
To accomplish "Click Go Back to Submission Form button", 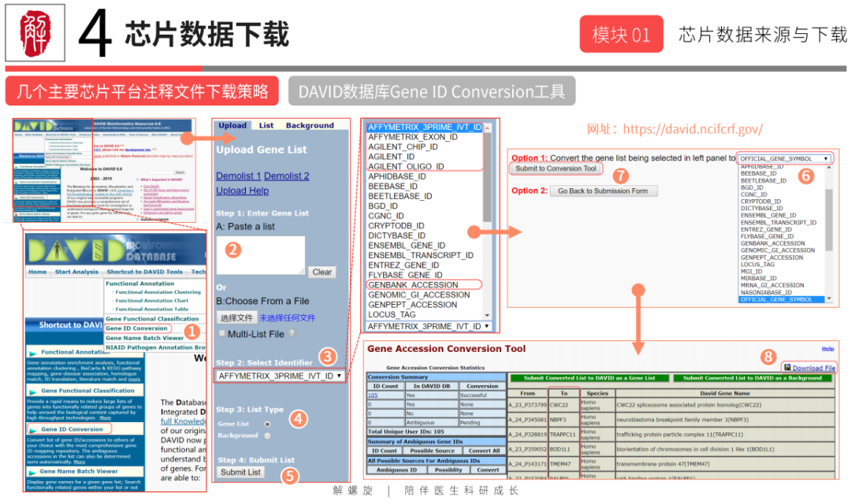I will pos(603,191).
